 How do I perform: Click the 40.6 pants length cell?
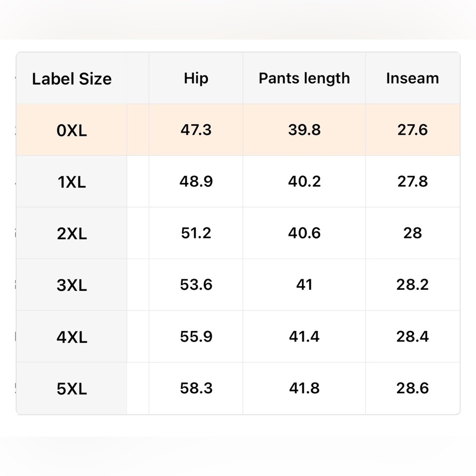click(x=304, y=233)
